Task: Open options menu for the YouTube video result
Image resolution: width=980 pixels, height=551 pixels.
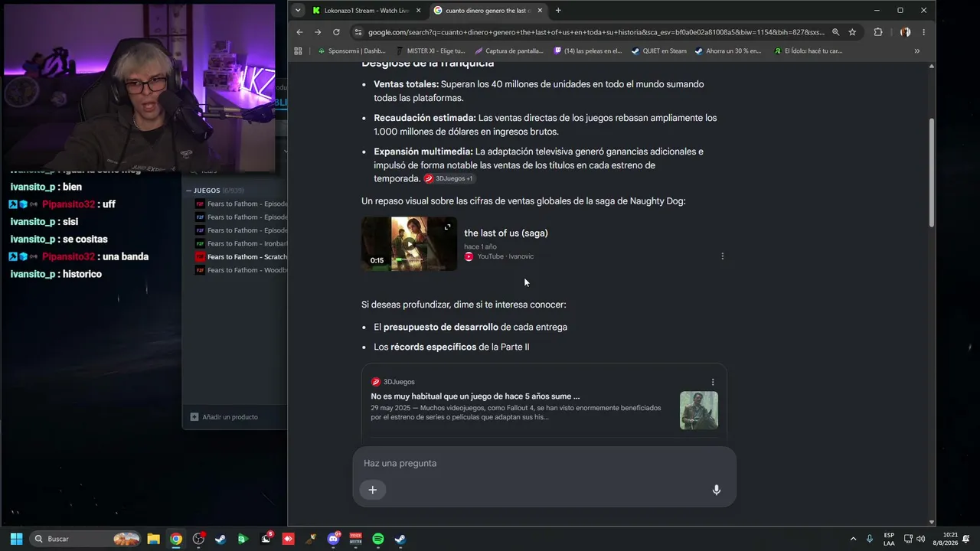Action: [x=722, y=256]
